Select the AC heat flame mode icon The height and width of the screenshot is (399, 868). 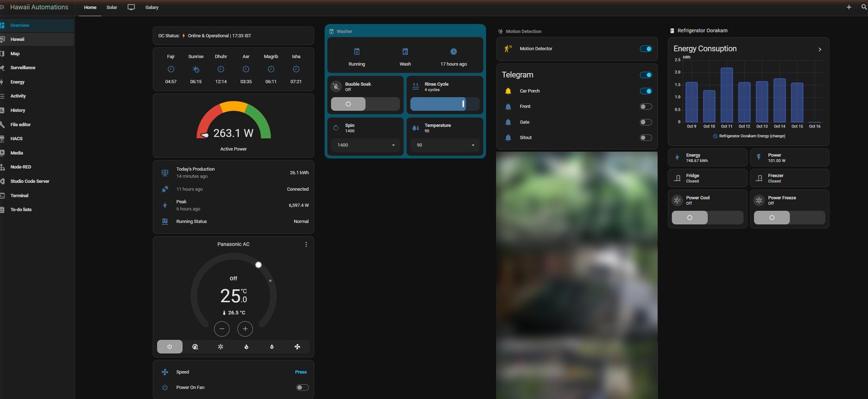[246, 346]
